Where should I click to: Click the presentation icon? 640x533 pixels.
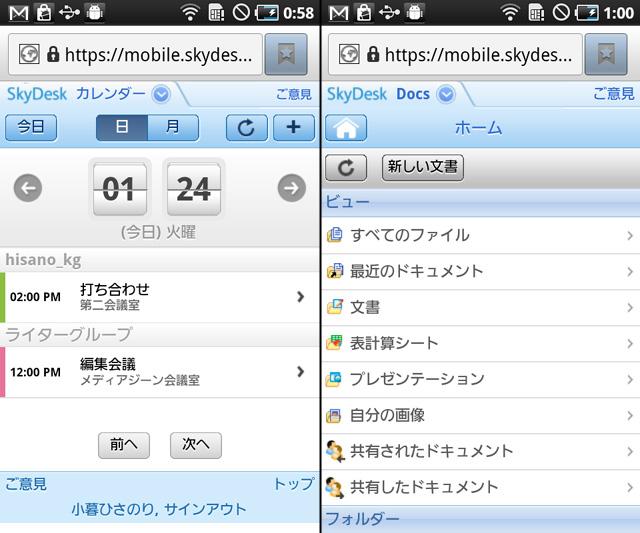(334, 379)
